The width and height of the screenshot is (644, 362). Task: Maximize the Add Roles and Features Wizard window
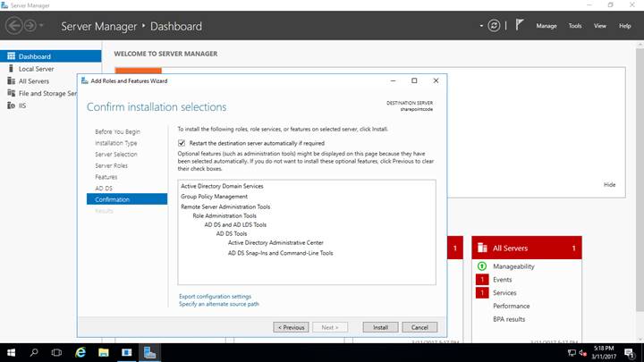coord(414,80)
